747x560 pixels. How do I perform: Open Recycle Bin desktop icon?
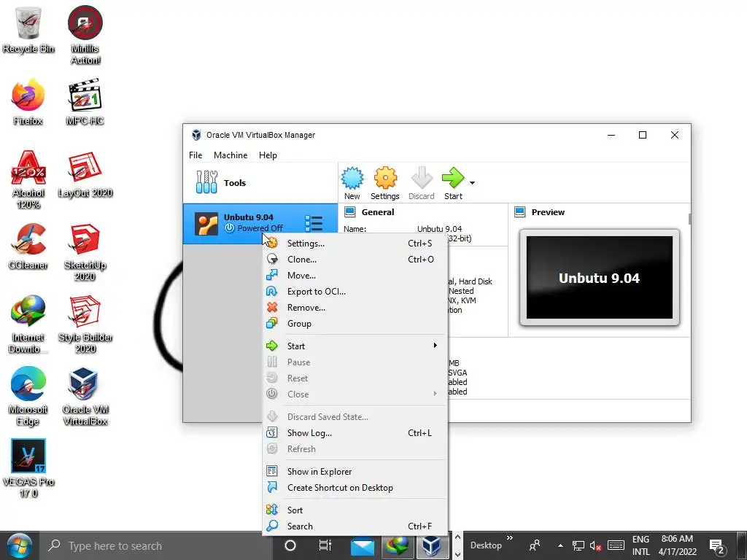coord(28,30)
